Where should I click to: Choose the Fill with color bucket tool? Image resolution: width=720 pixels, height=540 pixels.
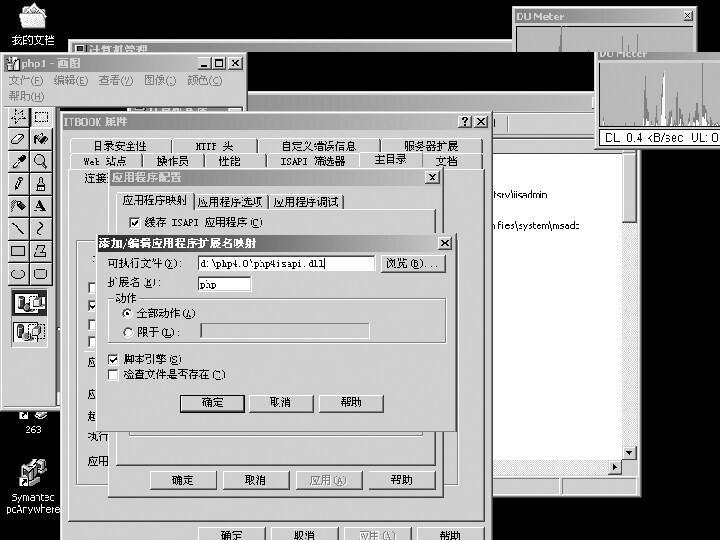41,139
